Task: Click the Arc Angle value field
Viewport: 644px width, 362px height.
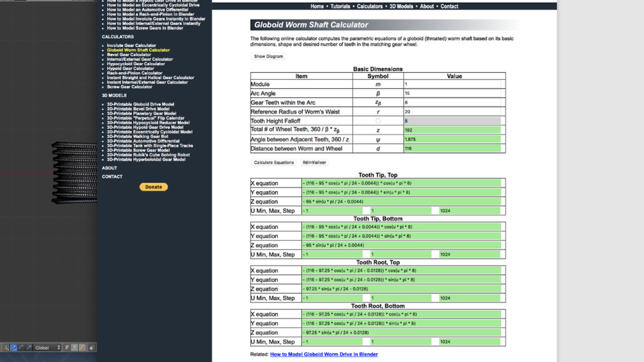Action: coord(452,93)
